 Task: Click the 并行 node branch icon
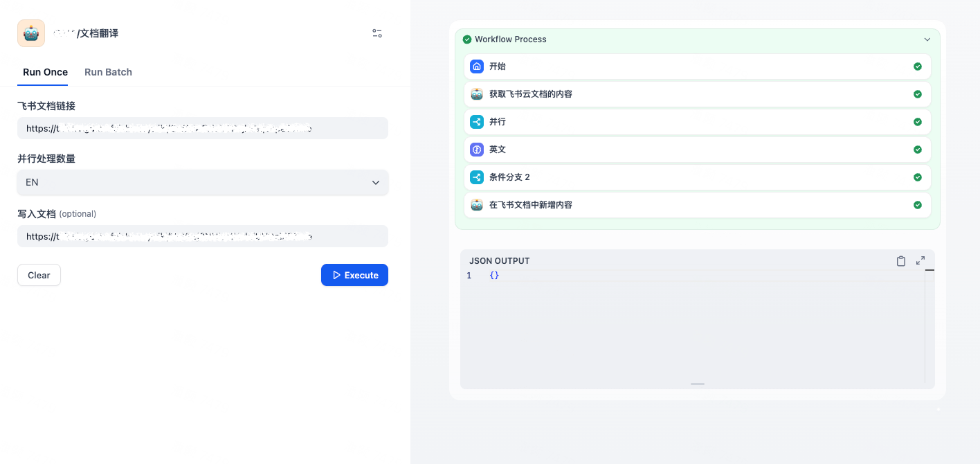point(476,122)
